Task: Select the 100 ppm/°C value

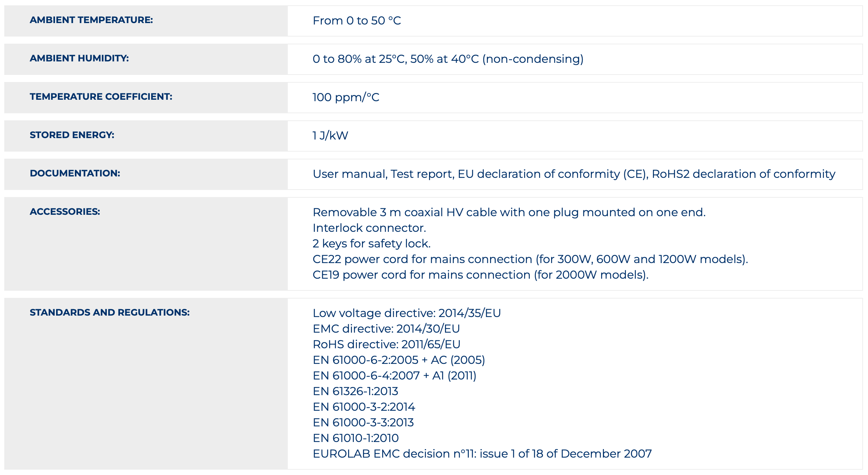Action: tap(346, 97)
